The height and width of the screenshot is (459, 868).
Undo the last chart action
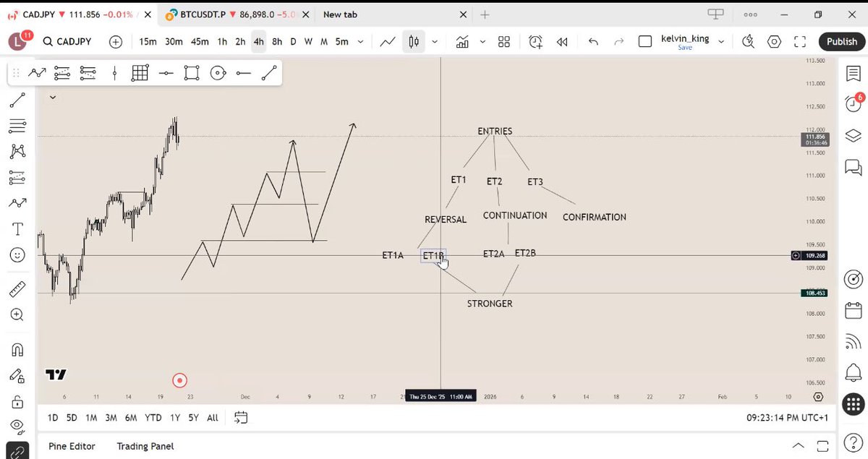[593, 42]
